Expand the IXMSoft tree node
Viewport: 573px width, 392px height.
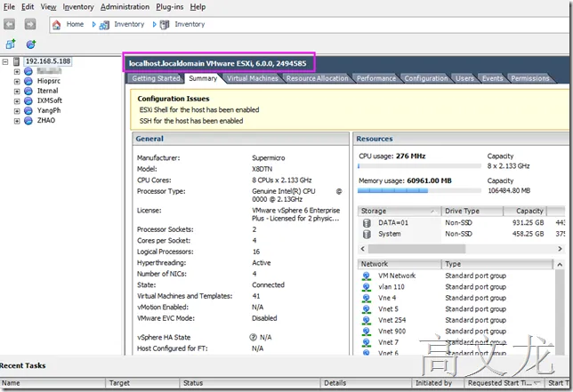17,101
